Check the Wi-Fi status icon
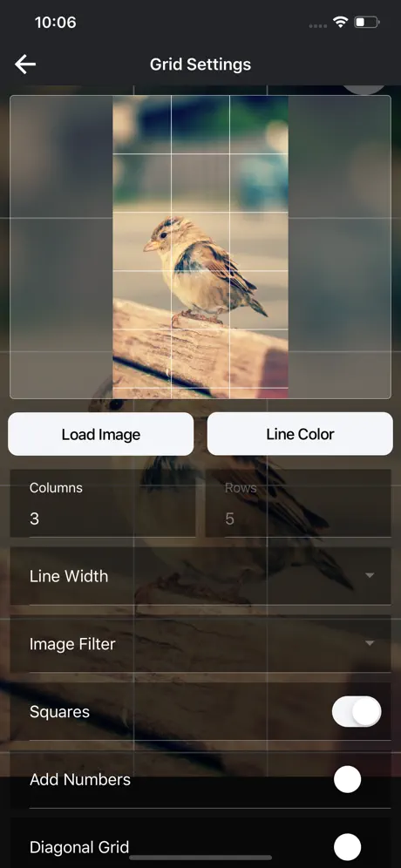 [x=340, y=22]
